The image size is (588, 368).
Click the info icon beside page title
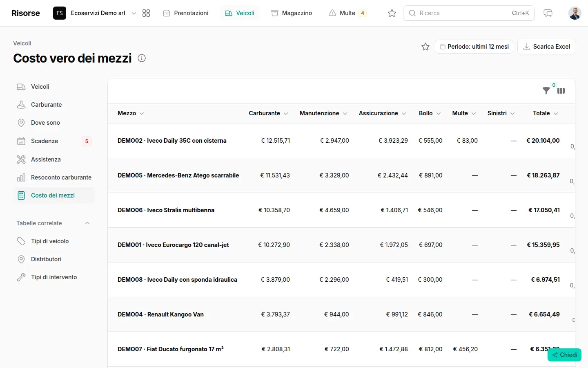[142, 58]
